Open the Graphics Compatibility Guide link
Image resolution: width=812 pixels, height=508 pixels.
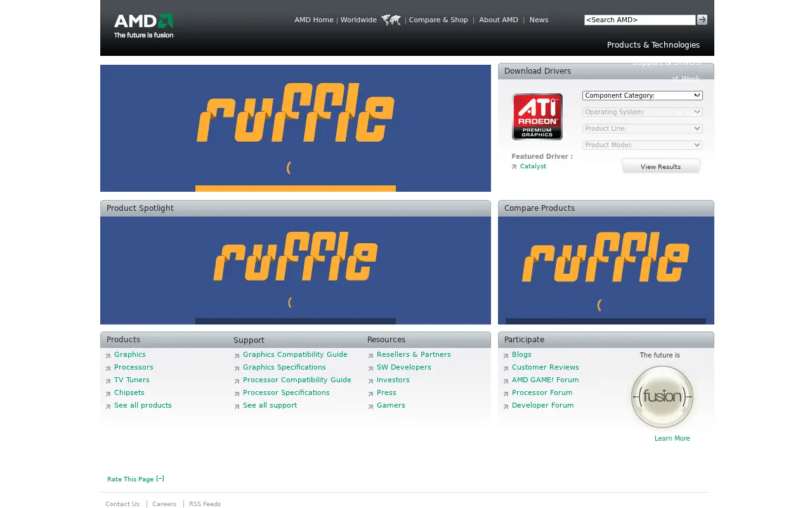[x=295, y=354]
